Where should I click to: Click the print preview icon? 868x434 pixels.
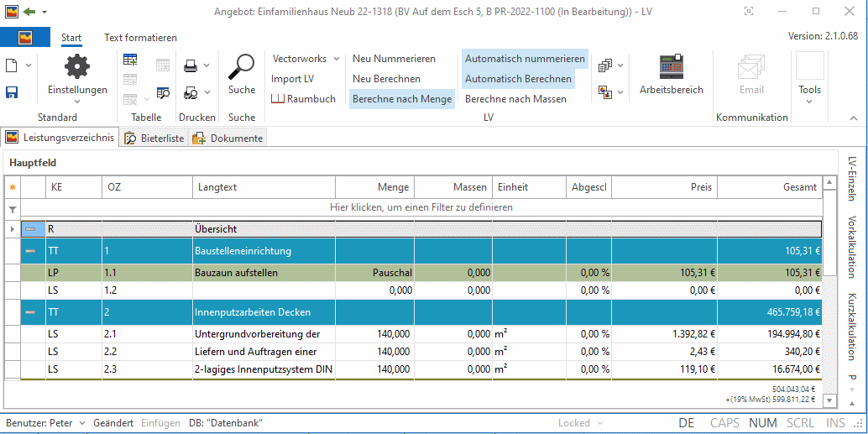[x=191, y=92]
